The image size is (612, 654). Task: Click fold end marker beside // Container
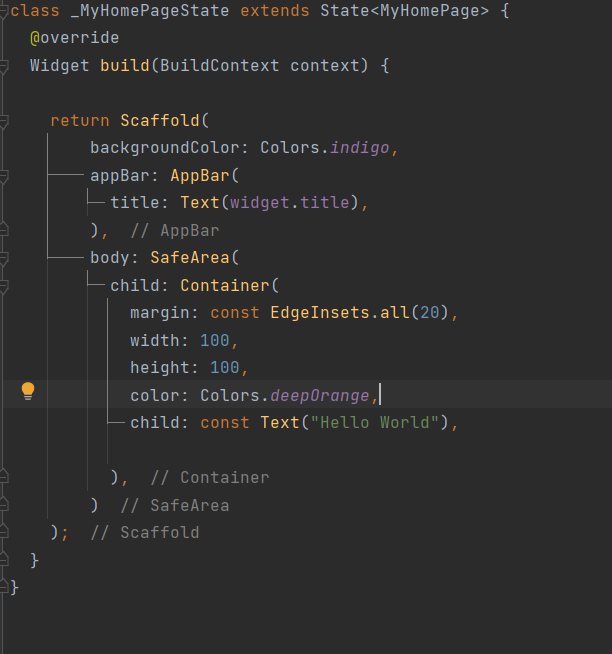click(3, 478)
